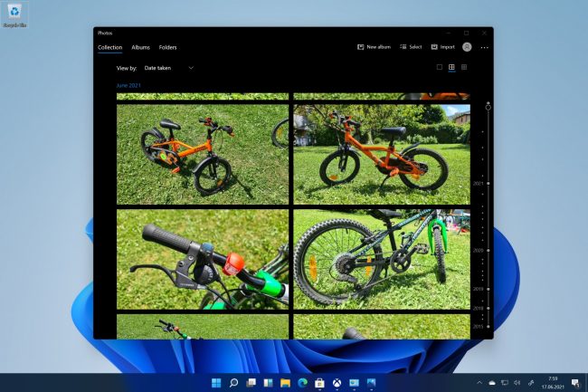Click the timeline scrubber handle at top

pos(488,108)
